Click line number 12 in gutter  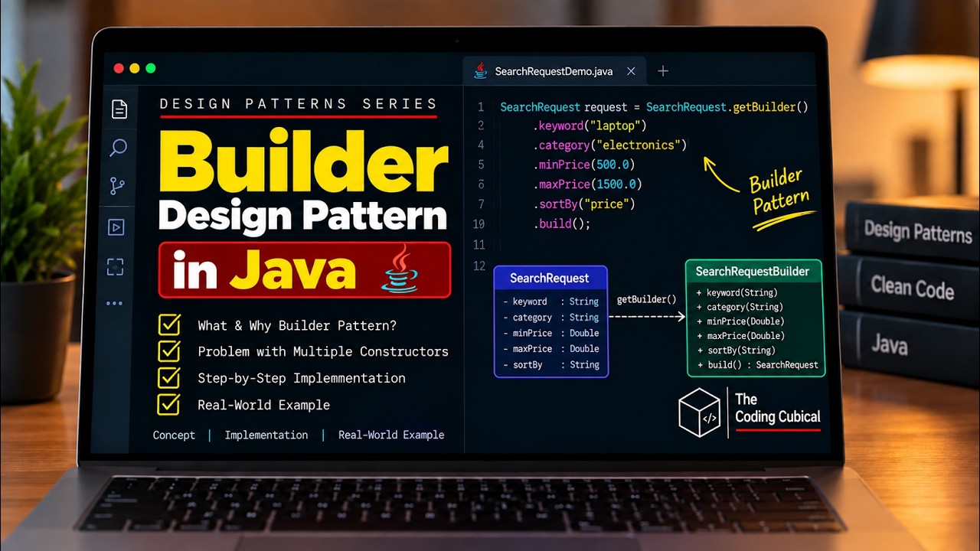[479, 266]
